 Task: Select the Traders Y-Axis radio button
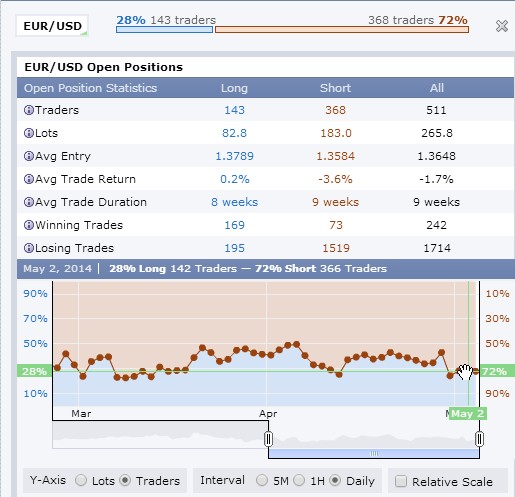tap(125, 480)
